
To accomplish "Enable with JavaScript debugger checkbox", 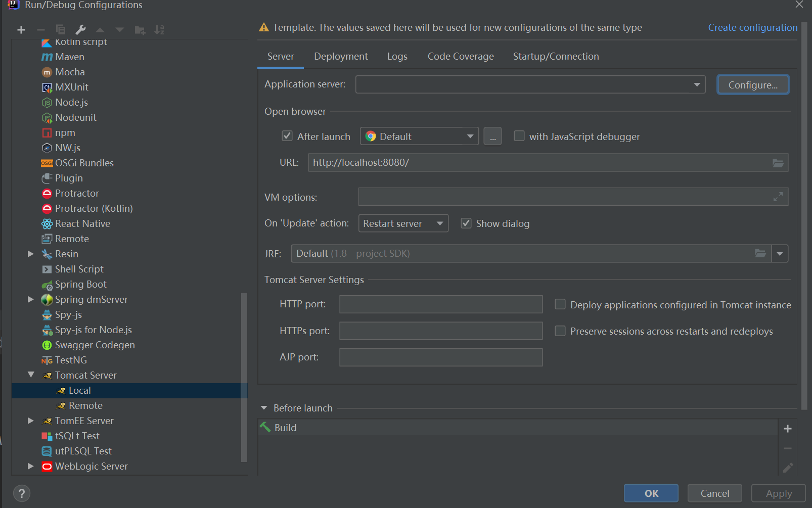I will click(519, 136).
